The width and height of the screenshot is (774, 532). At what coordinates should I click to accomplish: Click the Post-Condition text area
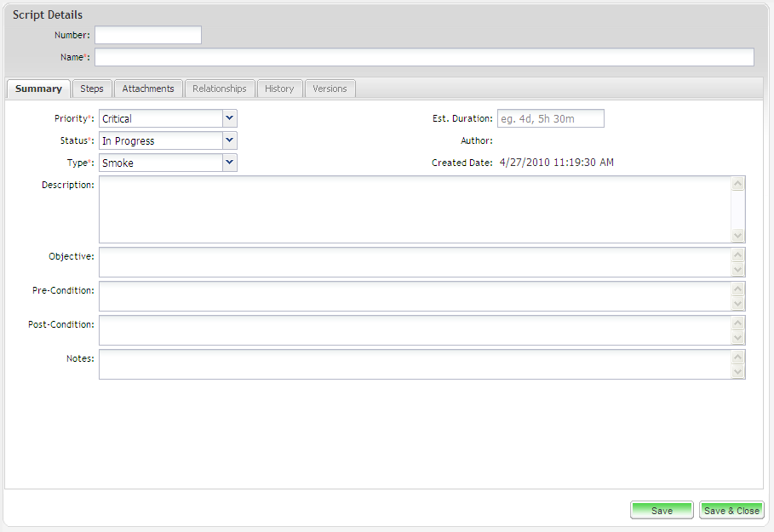click(415, 330)
